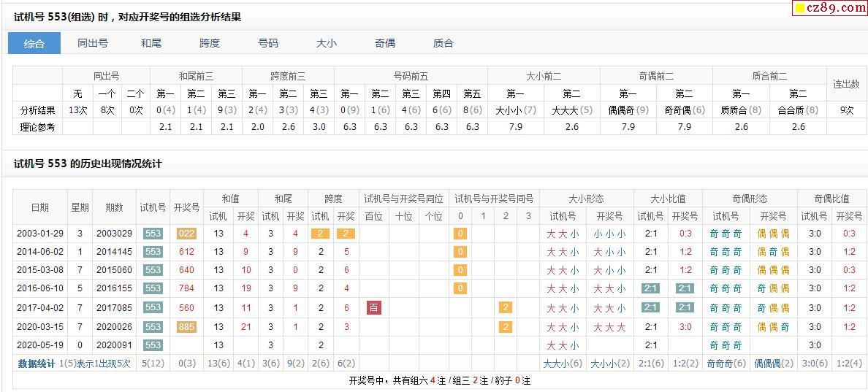
Task: Click issue number 2014145
Action: coord(115,252)
